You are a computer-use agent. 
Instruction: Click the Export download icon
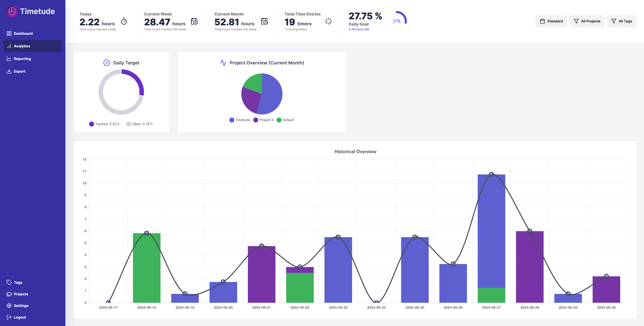point(9,71)
